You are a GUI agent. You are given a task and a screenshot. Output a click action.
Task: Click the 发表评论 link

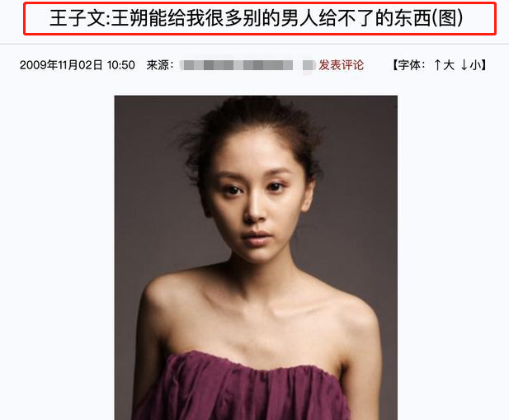[341, 65]
